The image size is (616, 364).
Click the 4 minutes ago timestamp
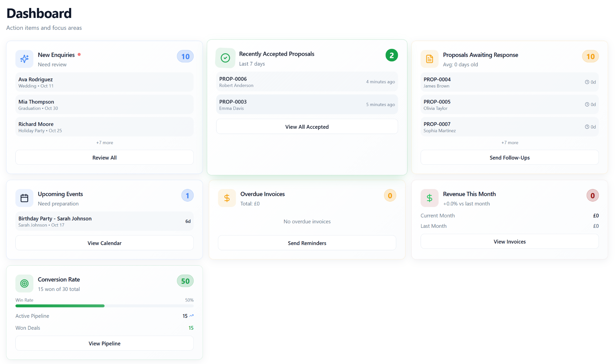coord(380,82)
